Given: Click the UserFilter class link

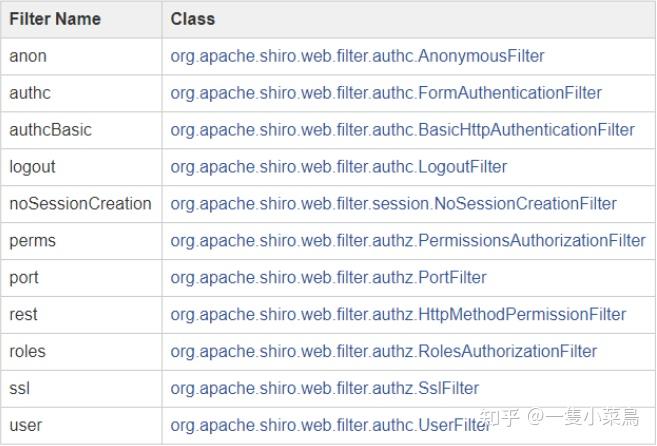Looking at the screenshot, I should click(330, 425).
